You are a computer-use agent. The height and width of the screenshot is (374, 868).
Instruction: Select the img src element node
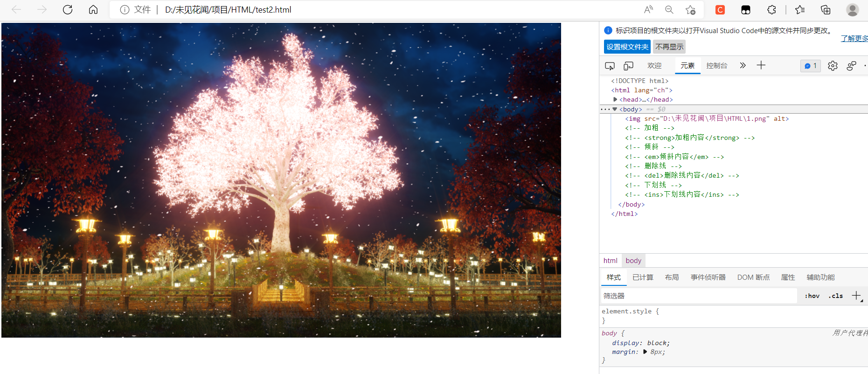(707, 118)
